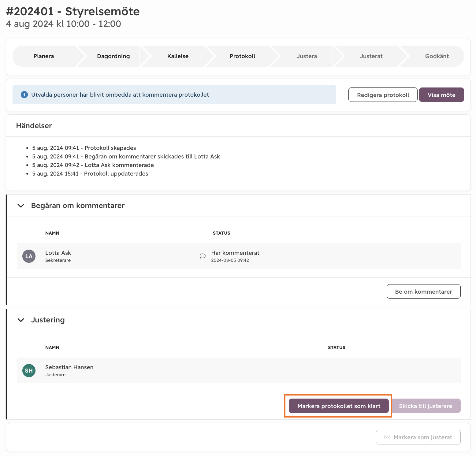Click Markera protokollet som klart
476x457 pixels.
tap(339, 406)
